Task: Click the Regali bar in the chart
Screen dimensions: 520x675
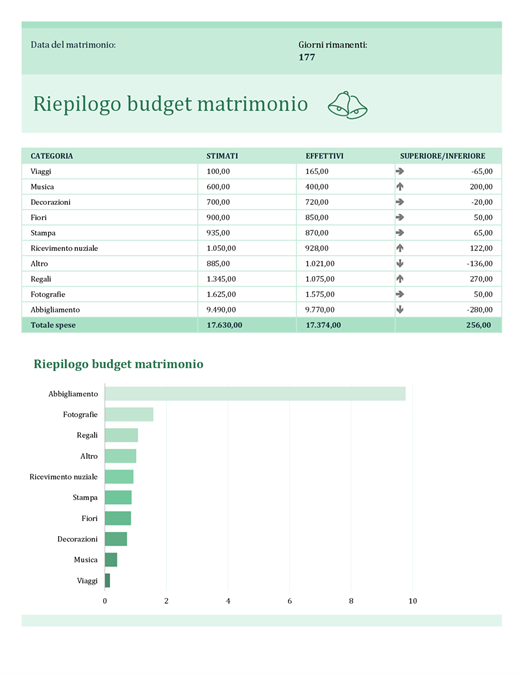Action: coord(121,435)
